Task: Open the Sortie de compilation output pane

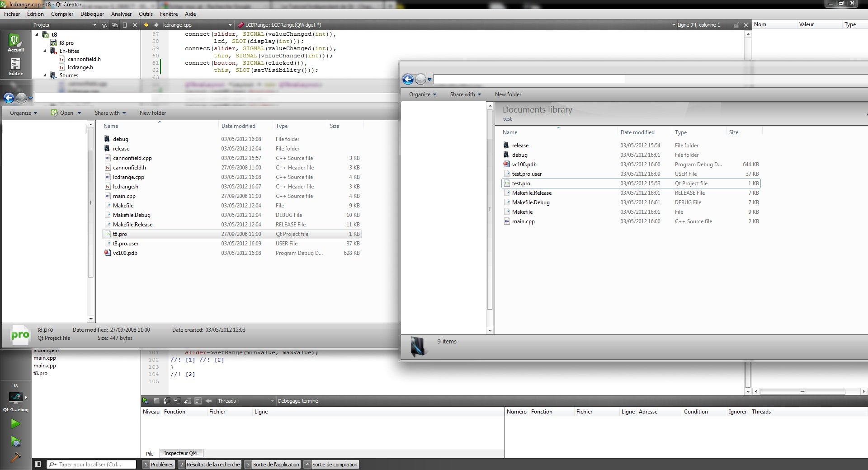Action: tap(335, 464)
